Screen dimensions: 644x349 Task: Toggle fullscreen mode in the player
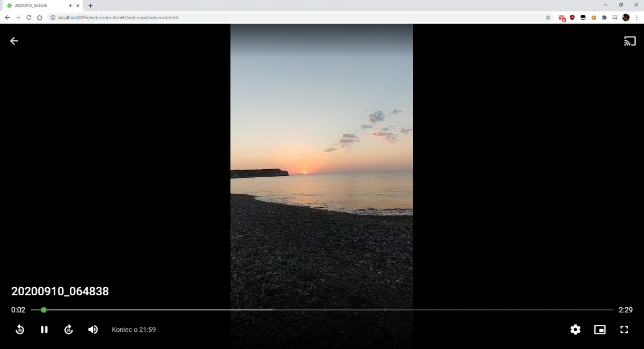click(x=624, y=330)
